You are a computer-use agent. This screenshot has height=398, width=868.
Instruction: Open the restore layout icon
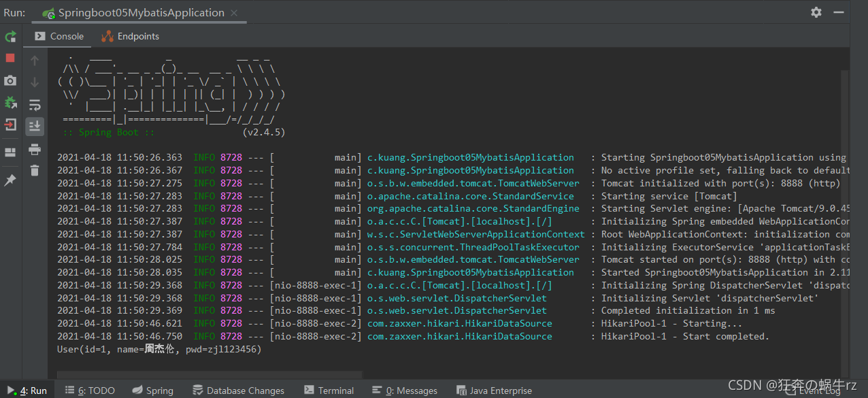point(10,152)
